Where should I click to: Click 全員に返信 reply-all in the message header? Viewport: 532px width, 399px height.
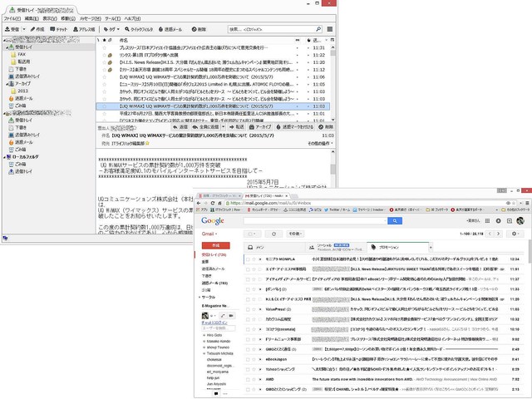pyautogui.click(x=205, y=127)
